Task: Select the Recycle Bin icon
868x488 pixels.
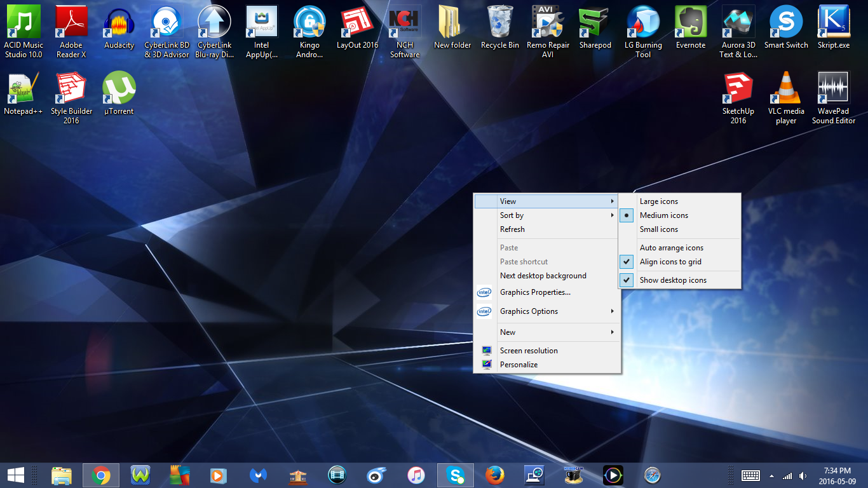Action: [500, 29]
